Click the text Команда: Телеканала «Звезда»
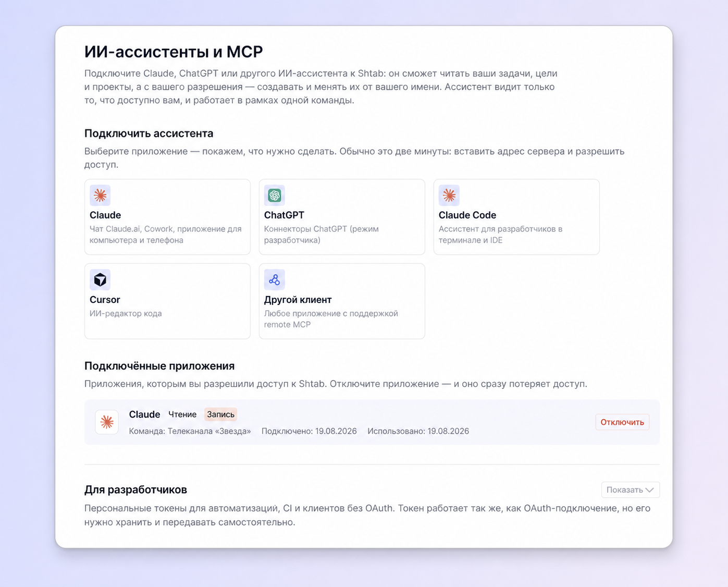This screenshot has width=728, height=587. click(x=190, y=431)
